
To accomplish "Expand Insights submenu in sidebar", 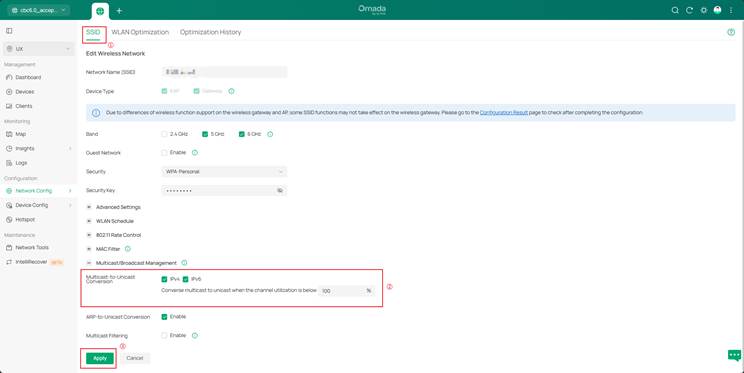I will pyautogui.click(x=70, y=149).
